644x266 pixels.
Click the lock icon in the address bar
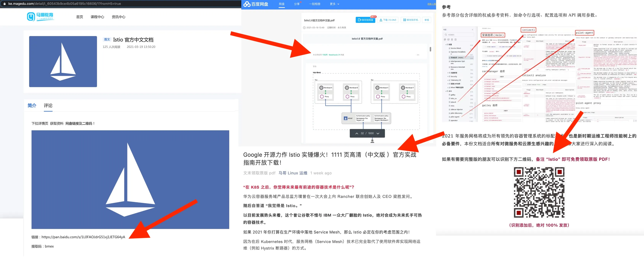(4, 4)
